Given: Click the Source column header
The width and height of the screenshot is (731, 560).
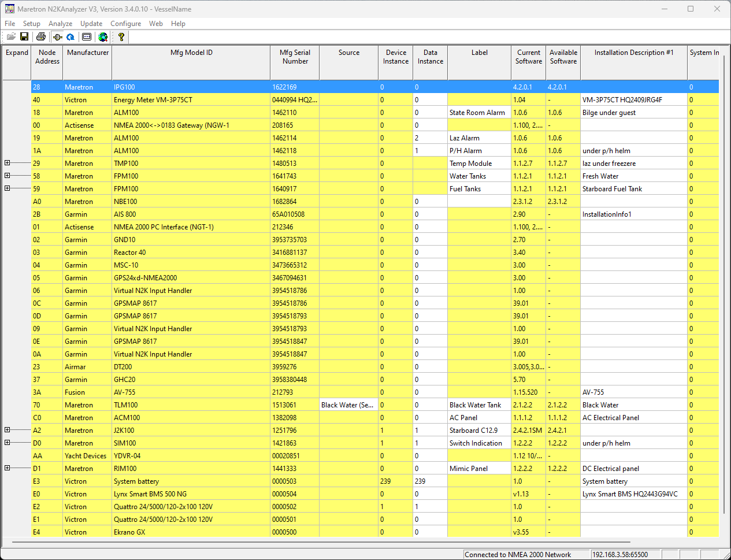Looking at the screenshot, I should click(349, 62).
